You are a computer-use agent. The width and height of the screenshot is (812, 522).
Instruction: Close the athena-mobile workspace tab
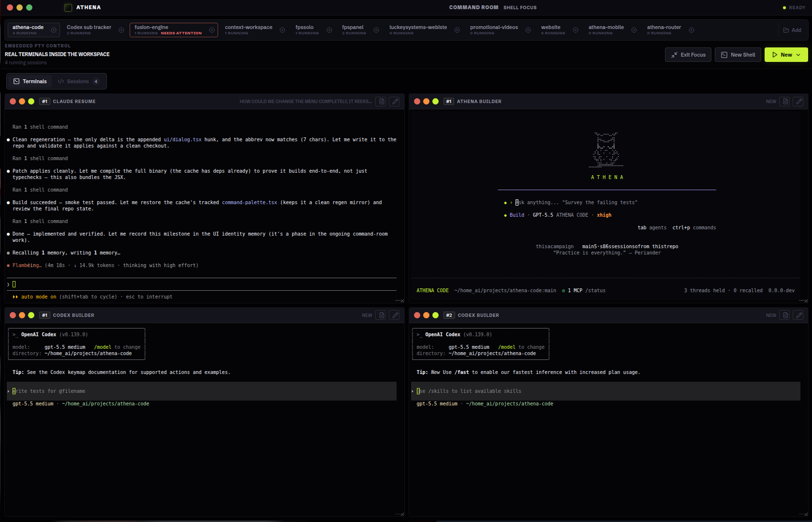tap(634, 30)
